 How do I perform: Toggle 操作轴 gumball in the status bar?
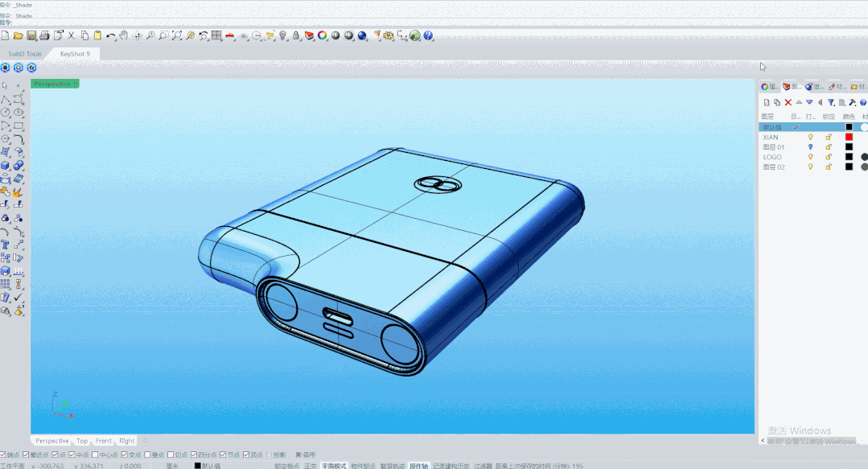pyautogui.click(x=419, y=466)
